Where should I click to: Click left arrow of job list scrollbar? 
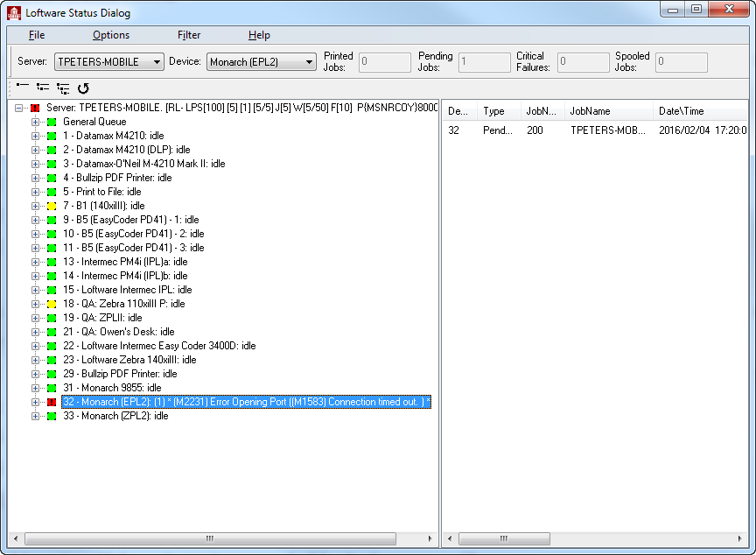point(450,538)
